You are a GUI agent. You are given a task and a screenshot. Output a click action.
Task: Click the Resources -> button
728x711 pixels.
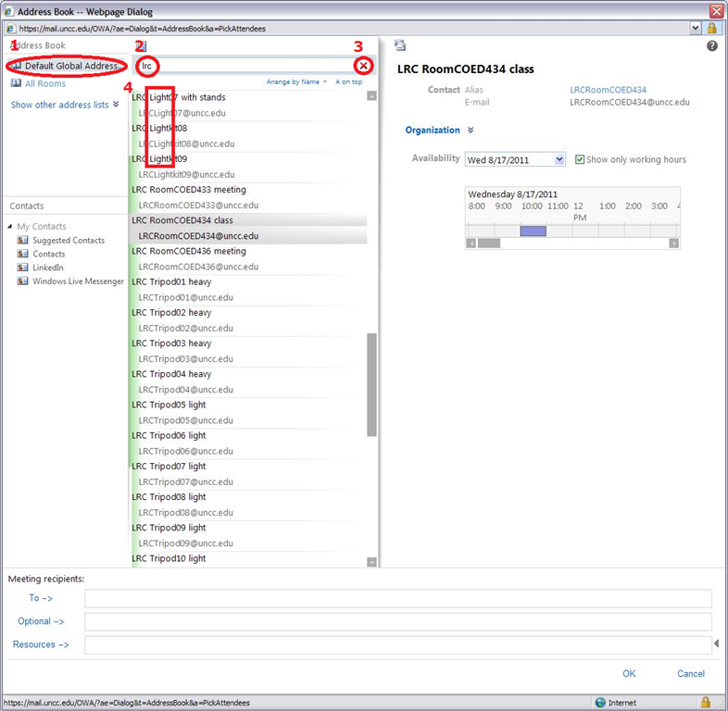[x=41, y=644]
